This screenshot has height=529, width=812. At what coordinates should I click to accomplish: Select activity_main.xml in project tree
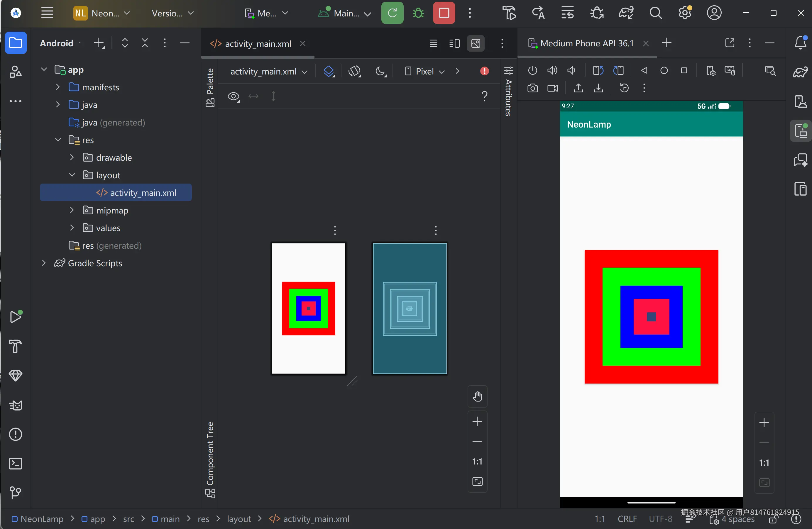pos(116,193)
